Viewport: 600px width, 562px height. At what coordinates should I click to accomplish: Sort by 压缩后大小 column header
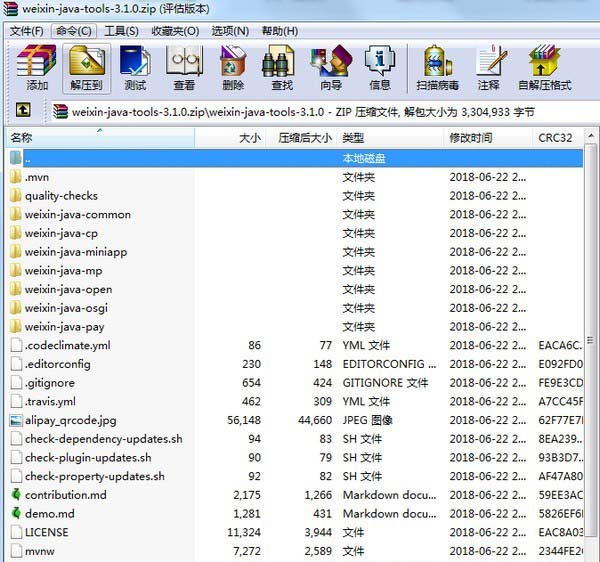tap(302, 138)
